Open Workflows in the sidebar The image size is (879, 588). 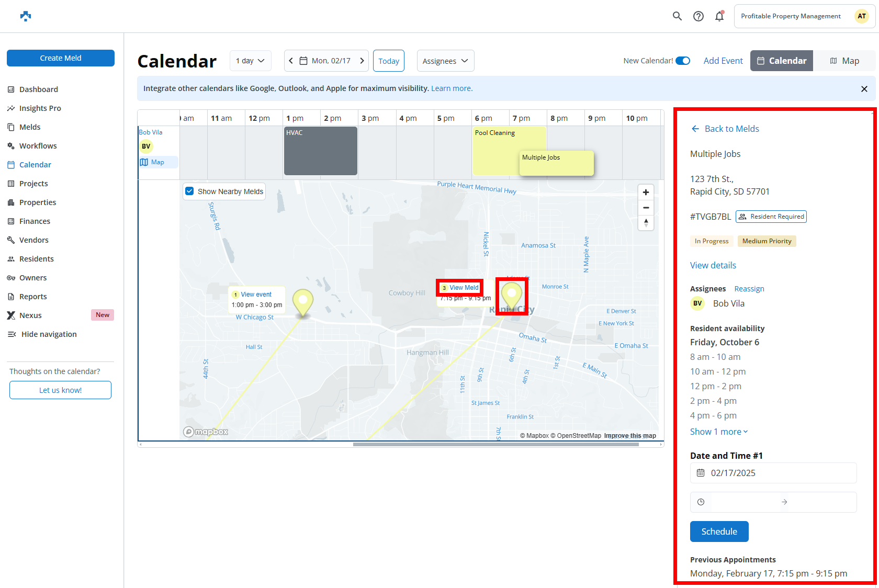pos(38,146)
